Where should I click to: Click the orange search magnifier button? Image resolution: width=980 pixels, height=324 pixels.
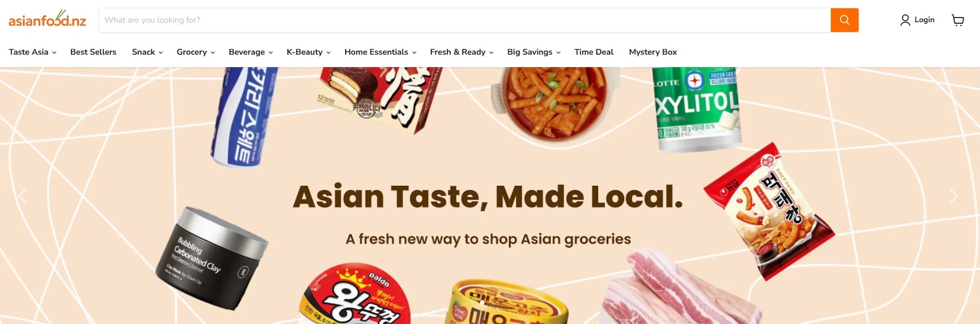pyautogui.click(x=844, y=20)
